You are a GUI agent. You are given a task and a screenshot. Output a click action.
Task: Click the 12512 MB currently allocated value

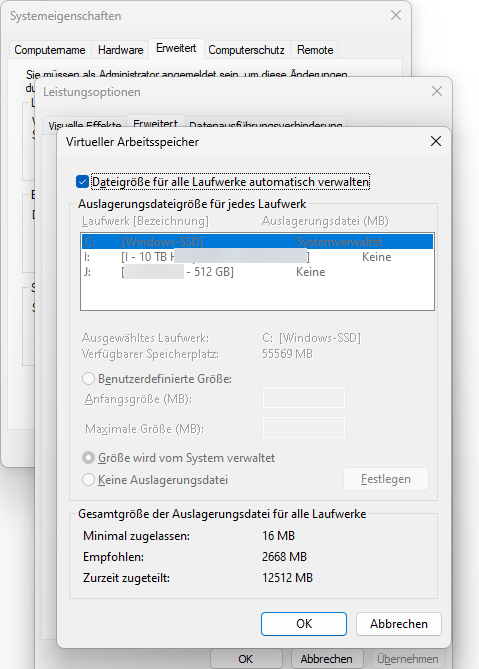click(287, 578)
